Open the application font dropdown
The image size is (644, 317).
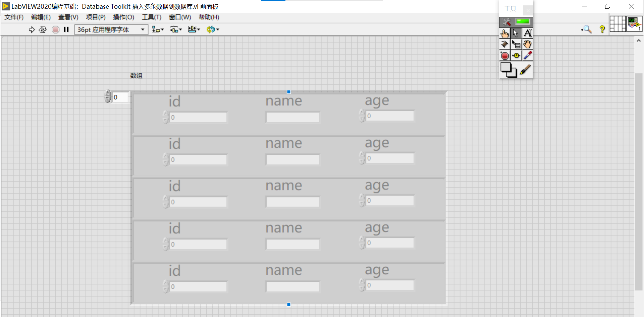pos(142,30)
